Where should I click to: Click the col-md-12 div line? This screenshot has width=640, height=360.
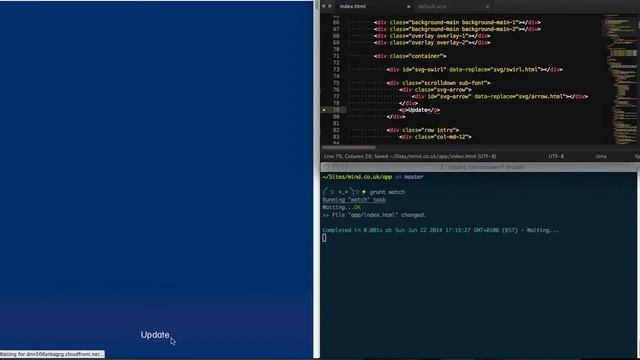click(436, 137)
